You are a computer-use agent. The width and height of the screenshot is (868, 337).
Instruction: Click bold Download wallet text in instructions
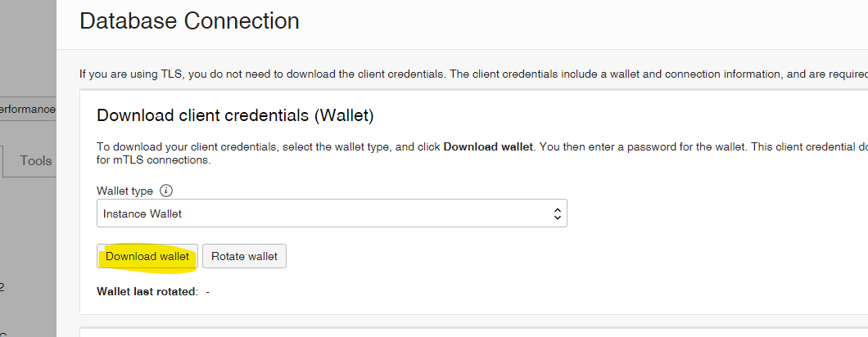[488, 146]
